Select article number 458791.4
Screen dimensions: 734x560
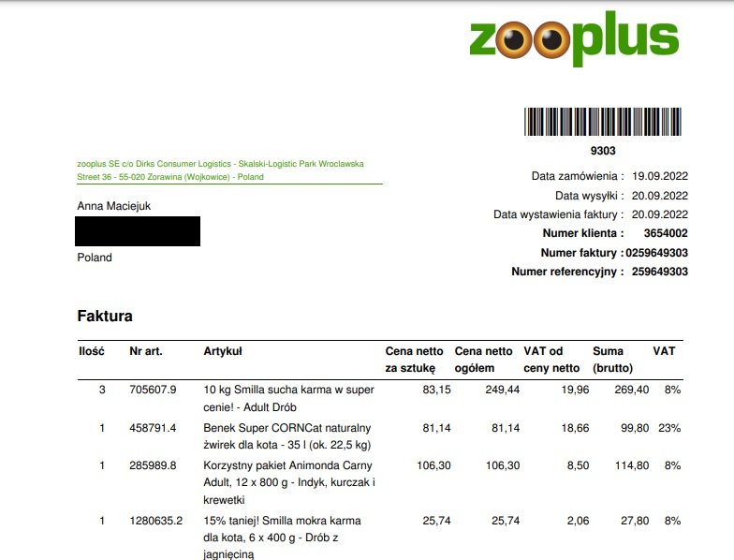coord(154,428)
